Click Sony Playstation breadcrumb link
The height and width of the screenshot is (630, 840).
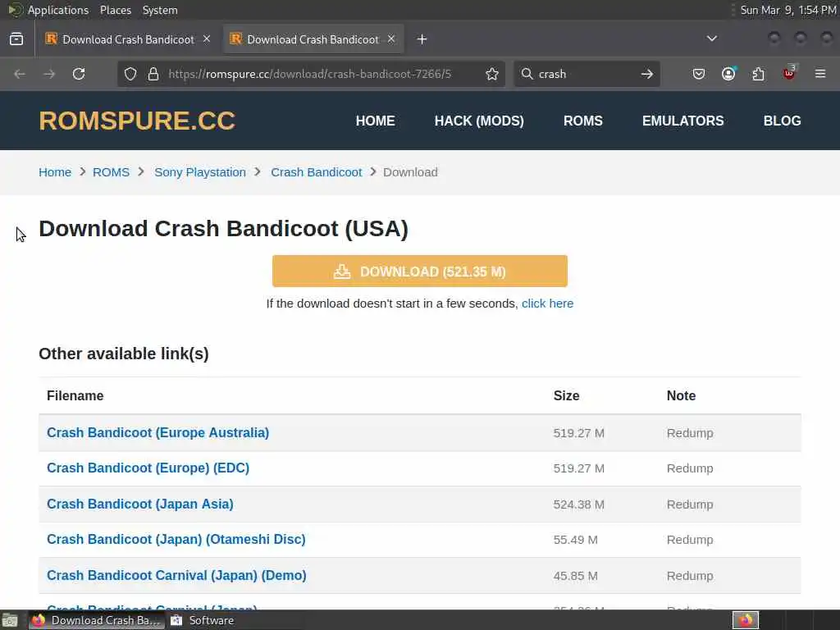(x=200, y=172)
